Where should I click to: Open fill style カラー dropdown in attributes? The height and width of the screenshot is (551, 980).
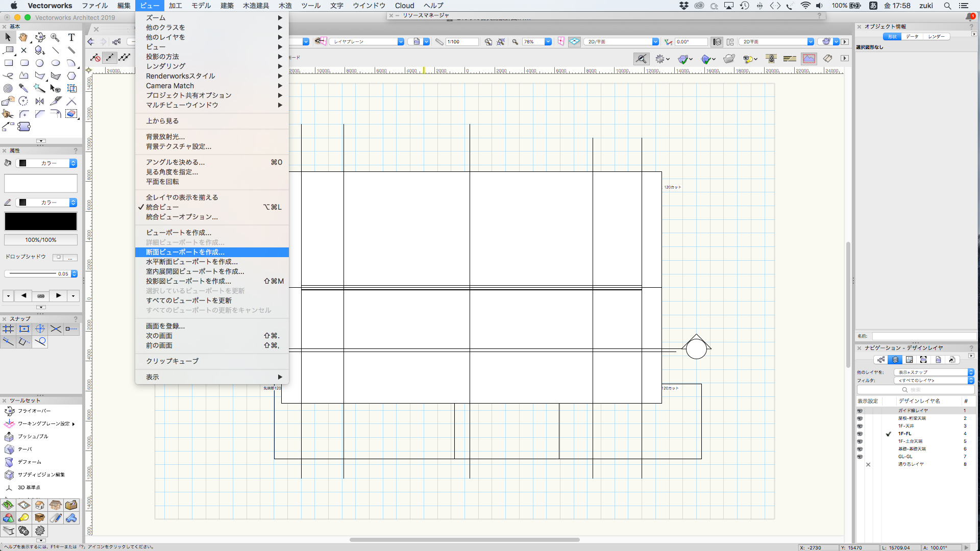point(47,163)
